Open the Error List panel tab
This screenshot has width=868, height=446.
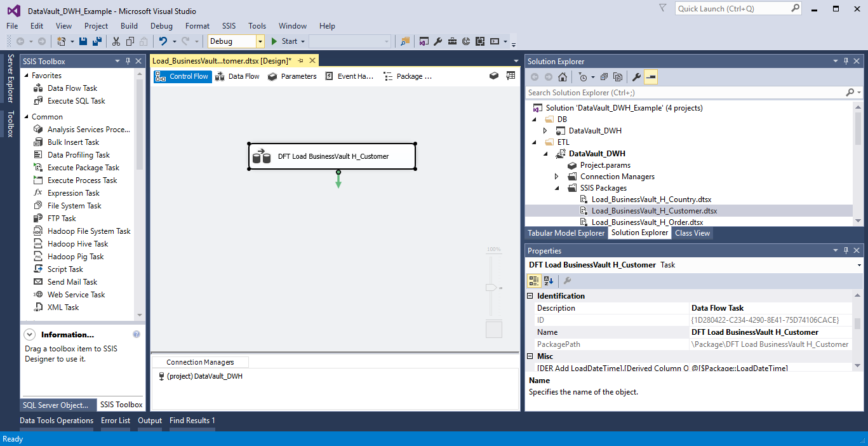point(116,421)
